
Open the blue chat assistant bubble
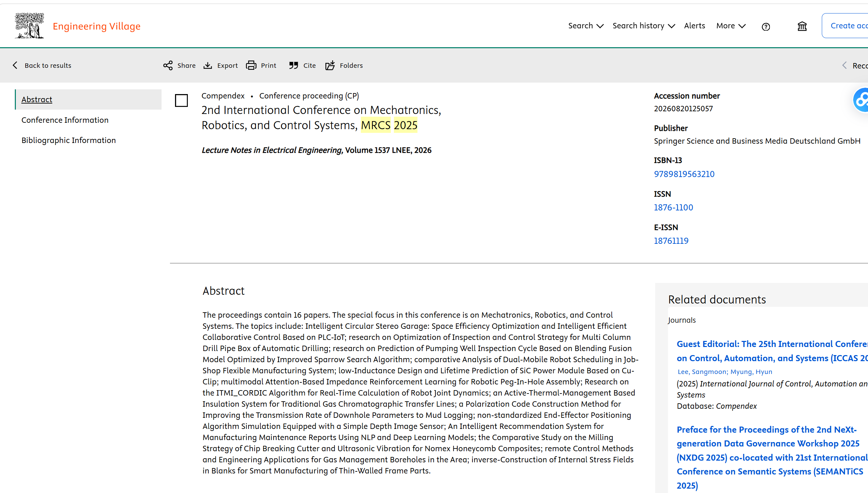coord(861,100)
